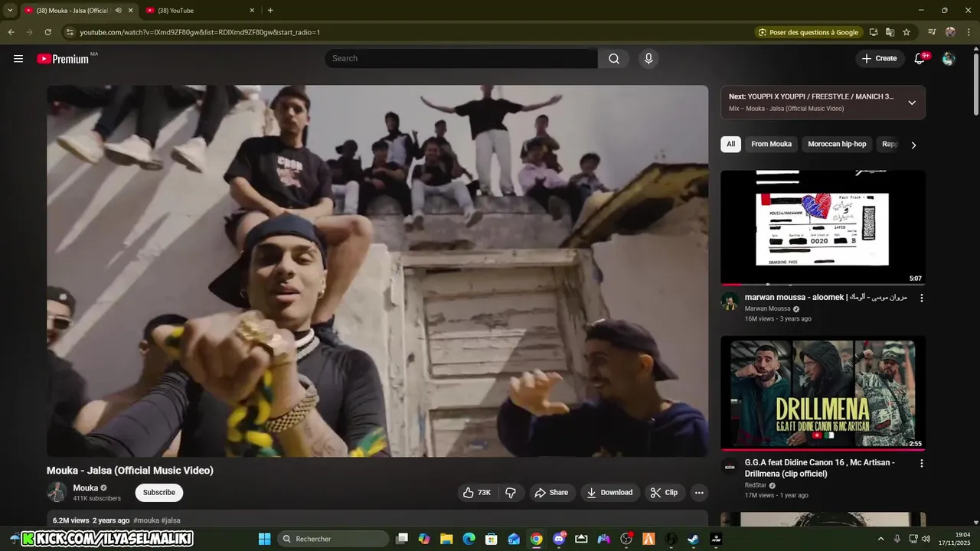Show hidden system tray icons
The image size is (980, 551).
click(x=880, y=539)
